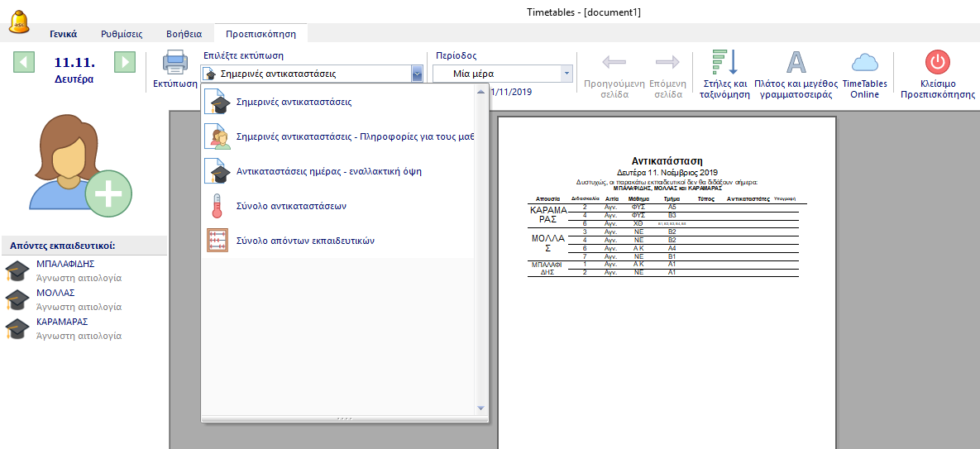Image resolution: width=980 pixels, height=449 pixels.
Task: Click icon of Πληροφορίες για τους μαθητές entry
Action: pyautogui.click(x=218, y=136)
